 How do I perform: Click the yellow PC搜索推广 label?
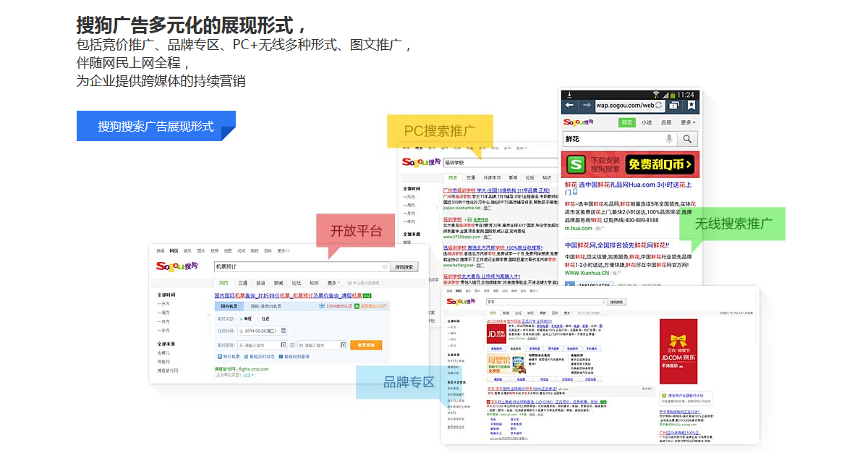440,131
